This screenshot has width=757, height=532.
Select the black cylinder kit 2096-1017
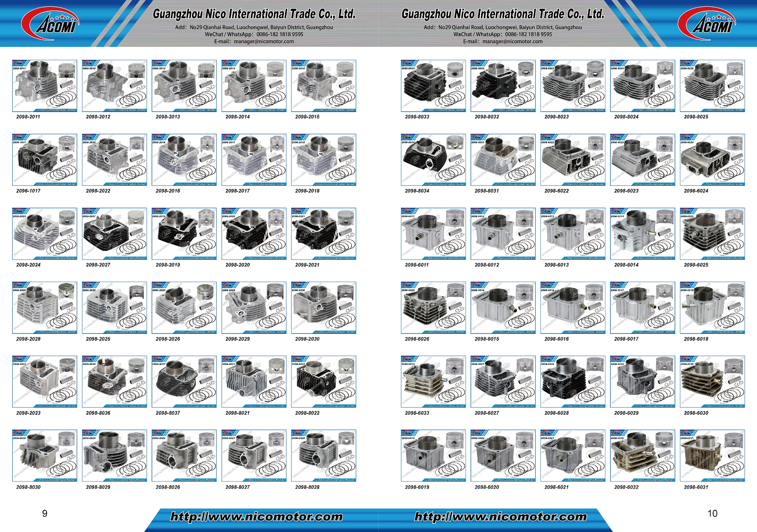click(x=45, y=160)
